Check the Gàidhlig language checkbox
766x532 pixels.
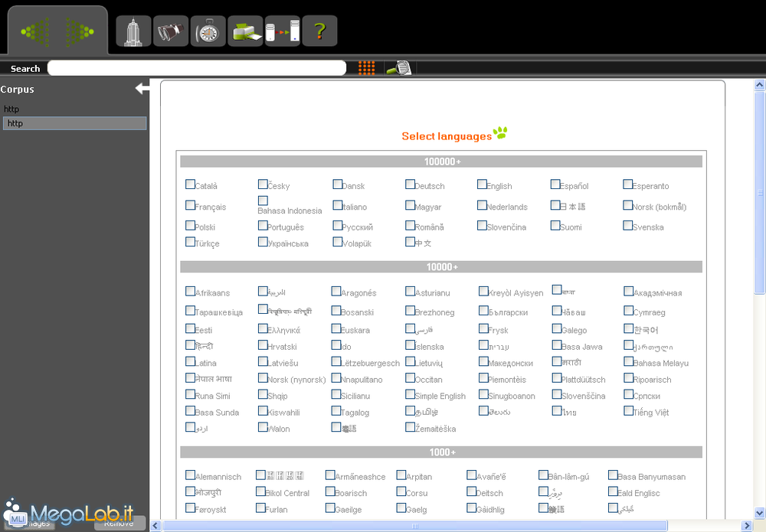click(x=471, y=508)
